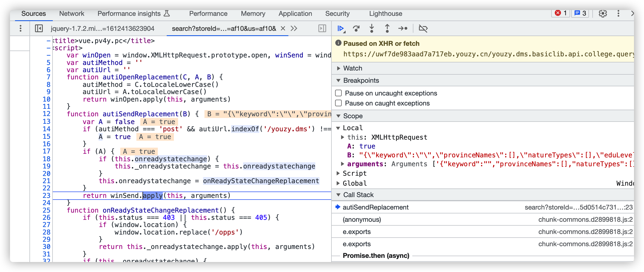Click the A: true scope variable
This screenshot has height=272, width=644.
(361, 146)
